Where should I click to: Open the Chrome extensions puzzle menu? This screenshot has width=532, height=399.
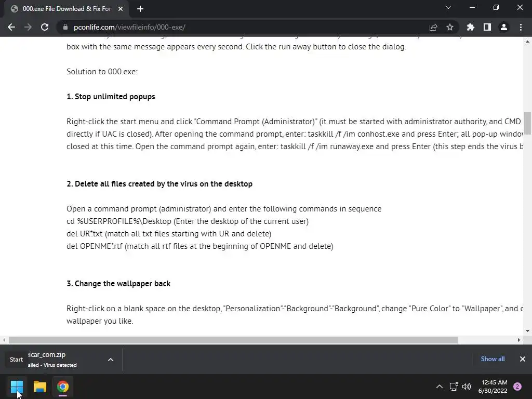[x=471, y=27]
